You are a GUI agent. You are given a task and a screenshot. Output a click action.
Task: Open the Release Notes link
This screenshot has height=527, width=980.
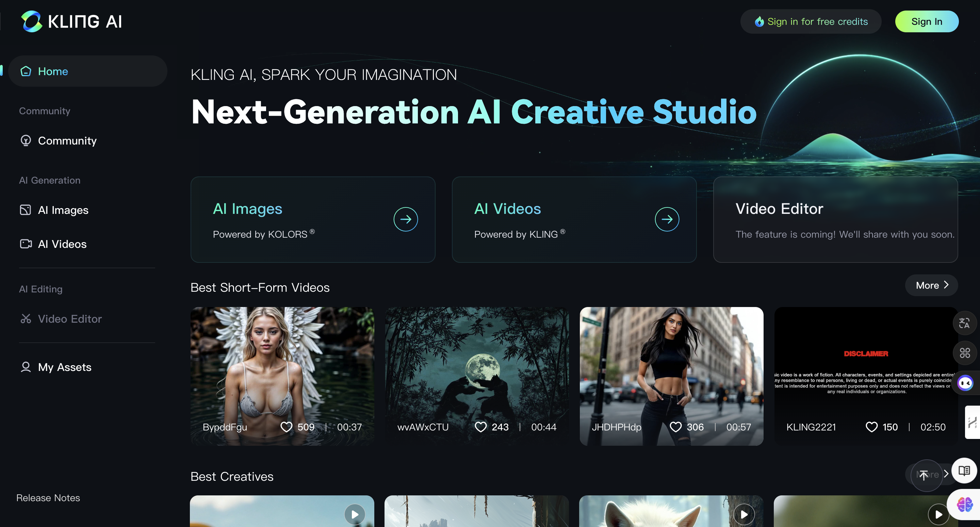48,498
